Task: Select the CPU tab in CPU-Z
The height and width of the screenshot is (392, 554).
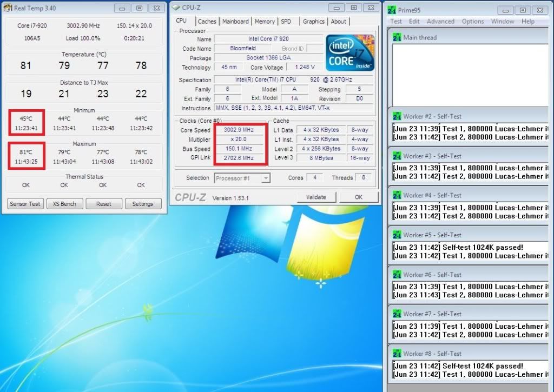Action: coord(181,21)
